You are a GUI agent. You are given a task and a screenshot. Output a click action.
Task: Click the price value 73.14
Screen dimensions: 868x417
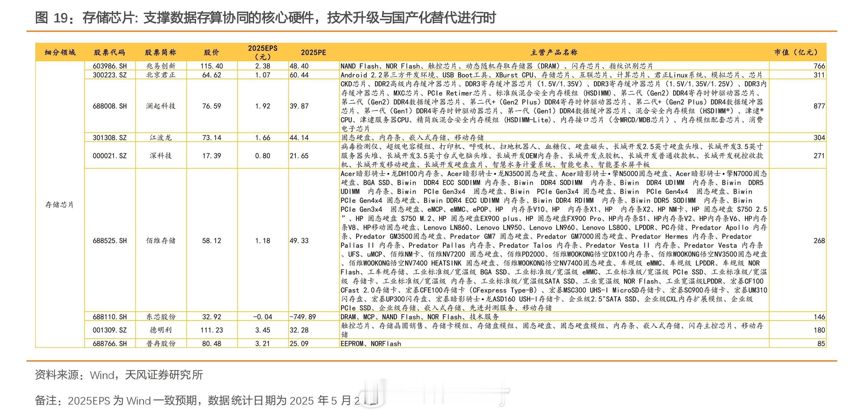click(x=212, y=137)
